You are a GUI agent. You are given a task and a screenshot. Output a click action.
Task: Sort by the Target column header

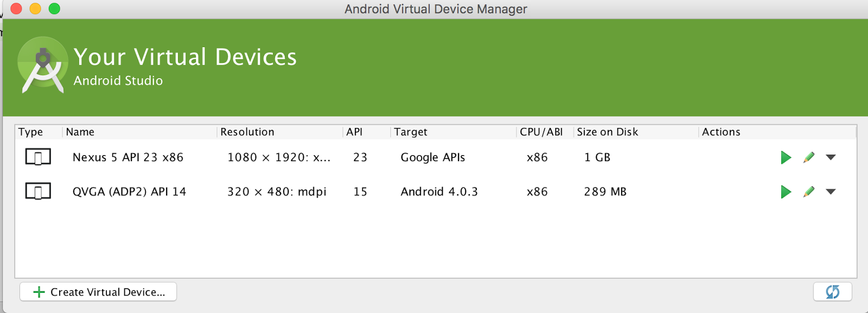click(x=411, y=132)
